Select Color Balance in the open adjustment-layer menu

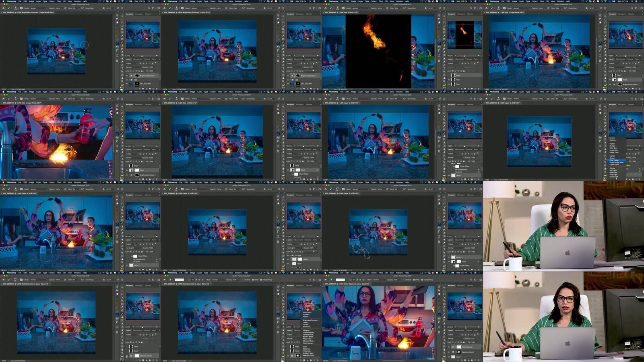[x=308, y=335]
